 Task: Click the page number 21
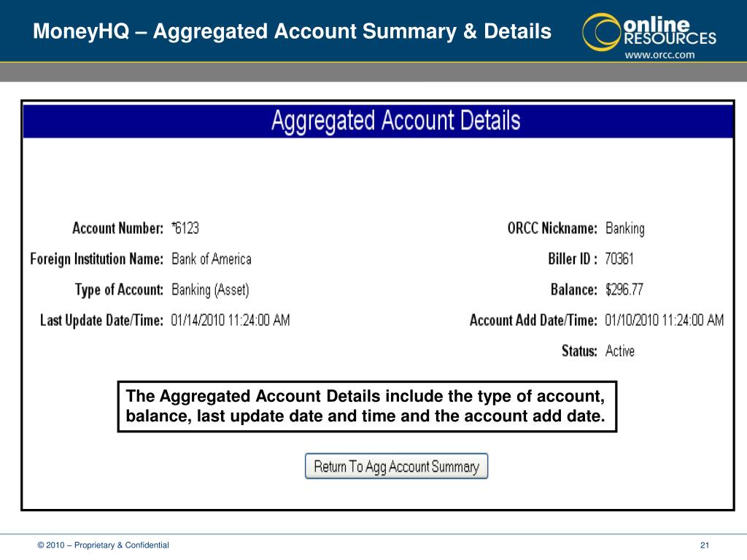tap(705, 545)
